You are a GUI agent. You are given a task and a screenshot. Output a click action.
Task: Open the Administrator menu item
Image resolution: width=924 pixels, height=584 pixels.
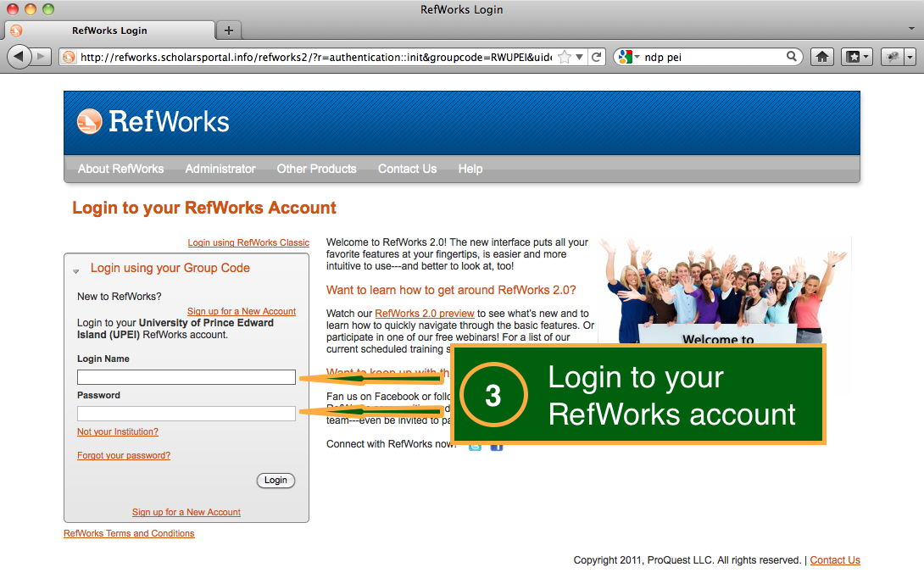click(220, 169)
